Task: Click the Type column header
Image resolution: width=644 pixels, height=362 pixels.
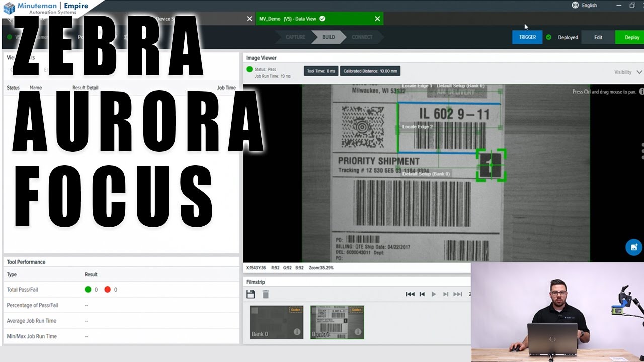Action: tap(12, 274)
